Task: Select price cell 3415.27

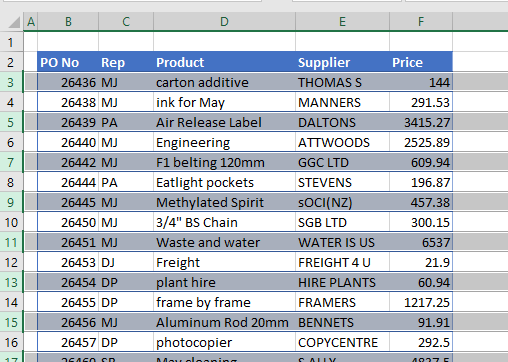Action: [421, 122]
